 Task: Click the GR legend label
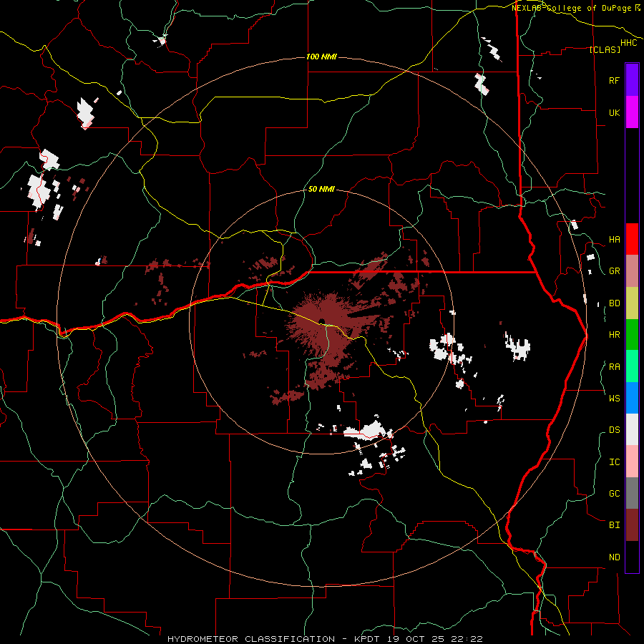[x=614, y=271]
